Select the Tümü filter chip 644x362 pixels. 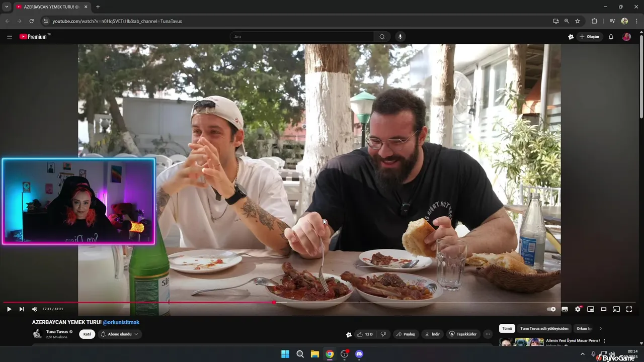(507, 328)
